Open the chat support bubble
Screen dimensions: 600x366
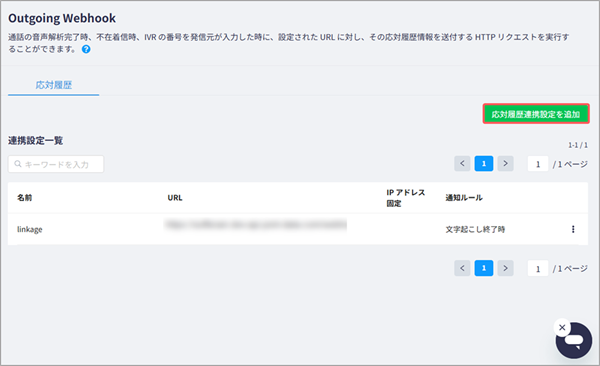574,341
